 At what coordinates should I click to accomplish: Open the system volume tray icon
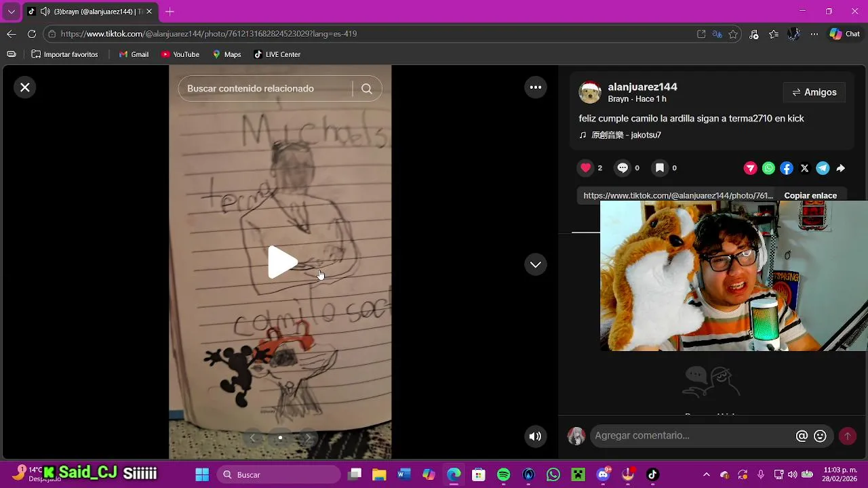tap(792, 474)
